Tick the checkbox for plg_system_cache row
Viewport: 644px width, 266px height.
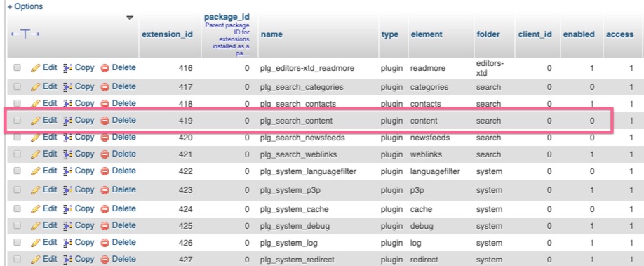(x=18, y=208)
